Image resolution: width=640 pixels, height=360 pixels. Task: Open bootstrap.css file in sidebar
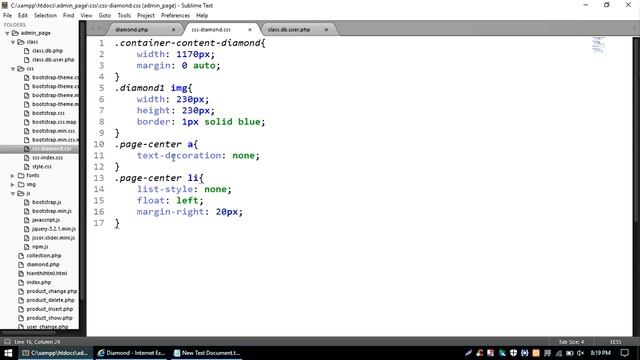click(x=48, y=113)
